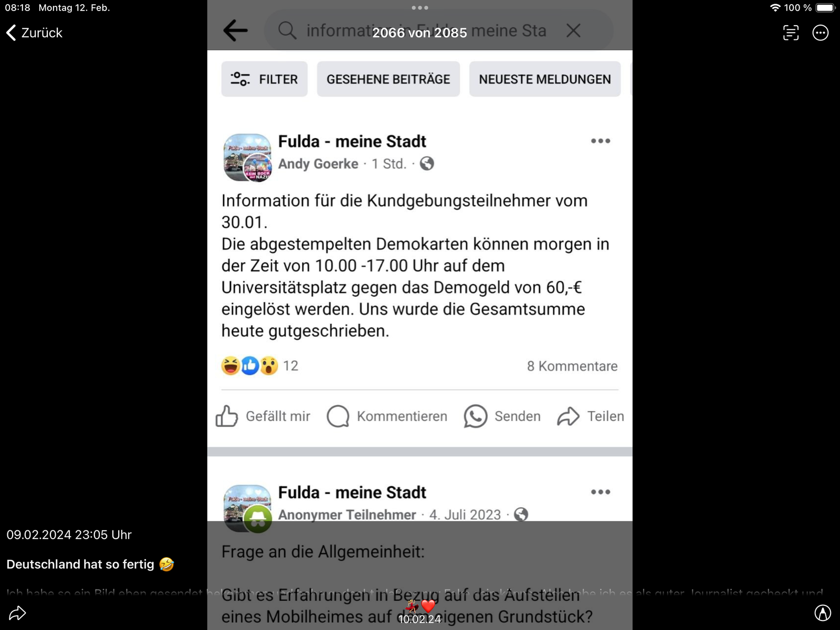View the 8 Kommentare

tap(572, 366)
